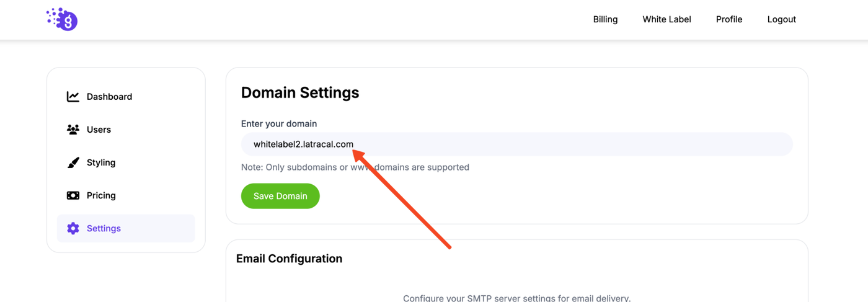This screenshot has height=302, width=868.
Task: Click the Pricing money bill icon
Action: pos(73,195)
